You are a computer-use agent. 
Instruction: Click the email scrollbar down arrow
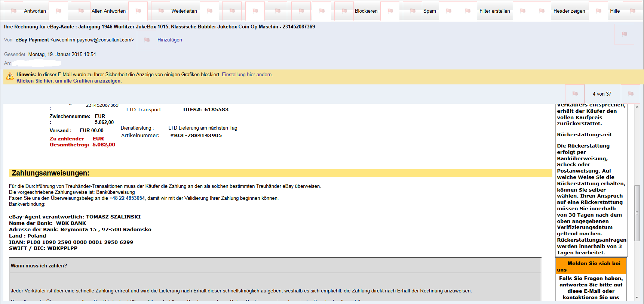pyautogui.click(x=637, y=298)
